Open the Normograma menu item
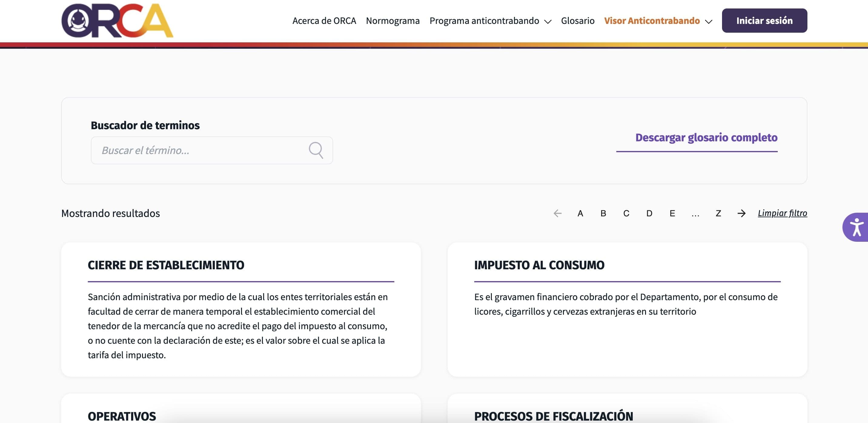868x423 pixels. click(x=393, y=21)
